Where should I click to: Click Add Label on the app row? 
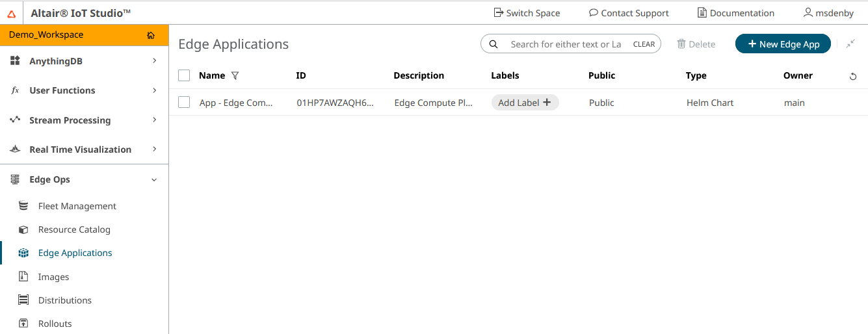pos(525,103)
